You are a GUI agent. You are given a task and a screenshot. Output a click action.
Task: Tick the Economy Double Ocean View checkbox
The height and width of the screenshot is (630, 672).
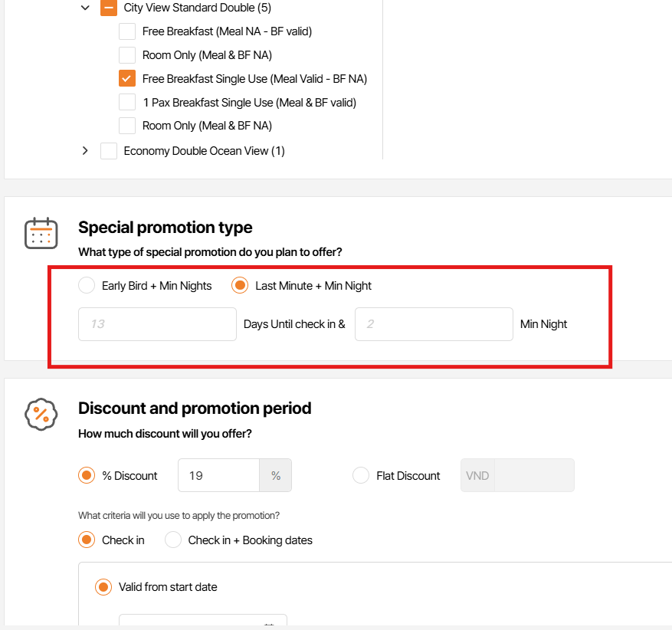109,151
